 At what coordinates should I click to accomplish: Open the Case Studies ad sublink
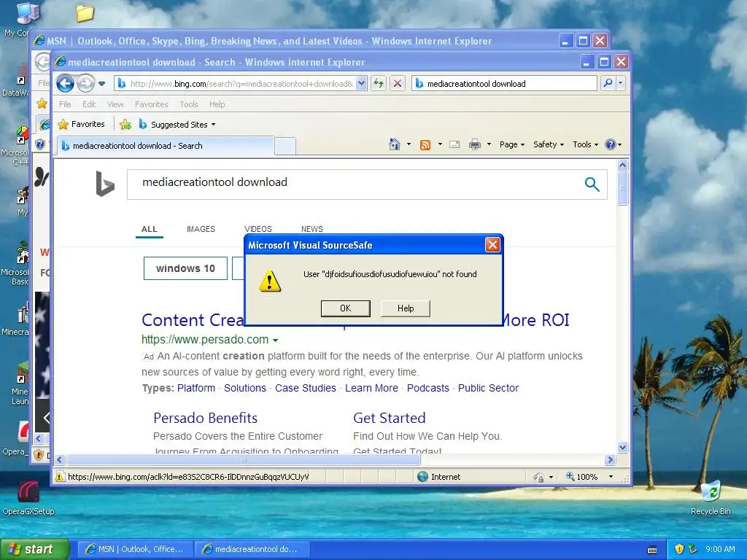[306, 388]
